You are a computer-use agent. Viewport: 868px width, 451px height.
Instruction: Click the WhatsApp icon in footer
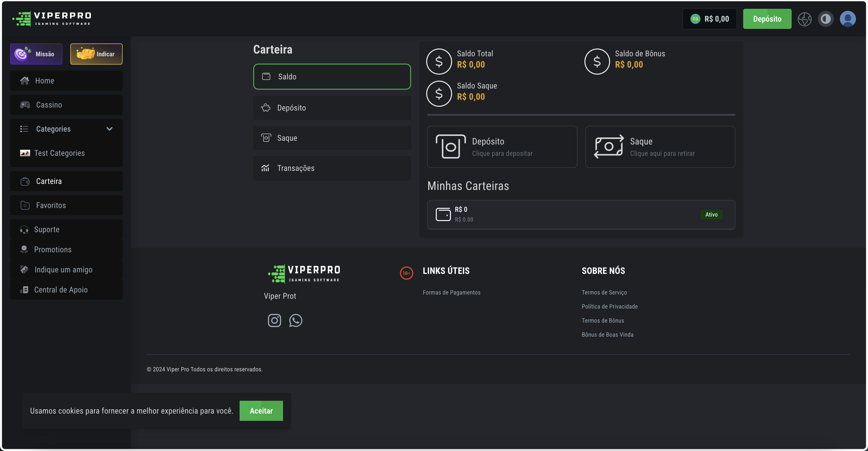(x=296, y=320)
